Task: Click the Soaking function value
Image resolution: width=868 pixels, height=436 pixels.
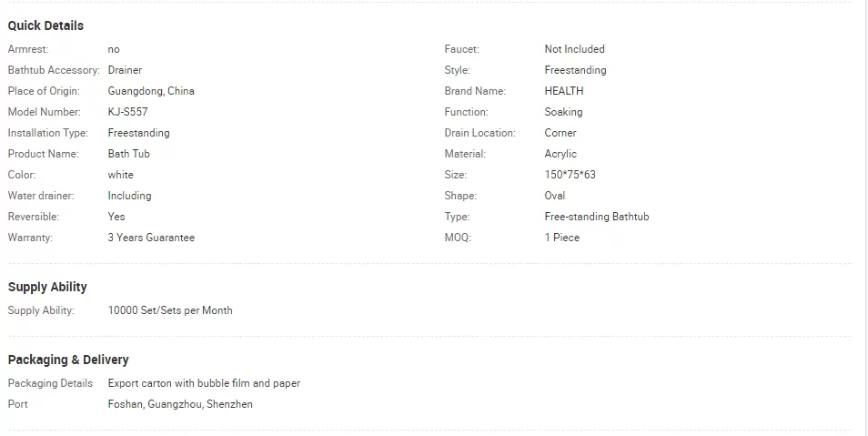Action: [563, 112]
